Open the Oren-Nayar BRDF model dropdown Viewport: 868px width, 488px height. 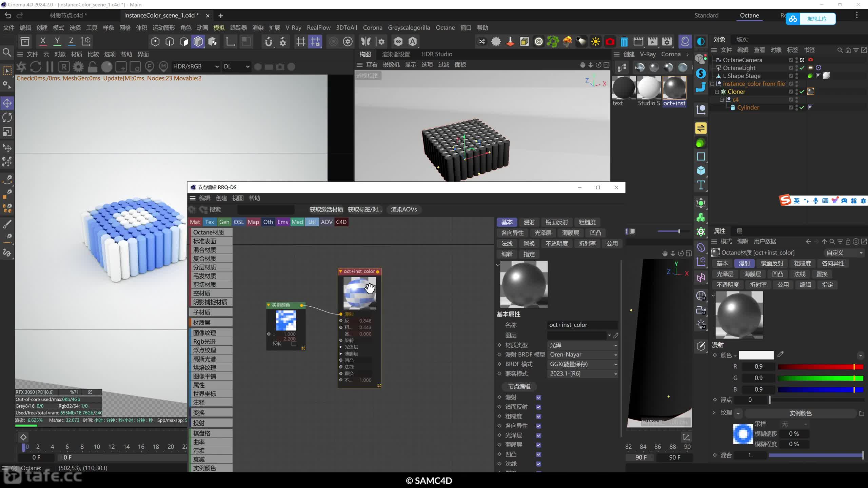coord(583,354)
